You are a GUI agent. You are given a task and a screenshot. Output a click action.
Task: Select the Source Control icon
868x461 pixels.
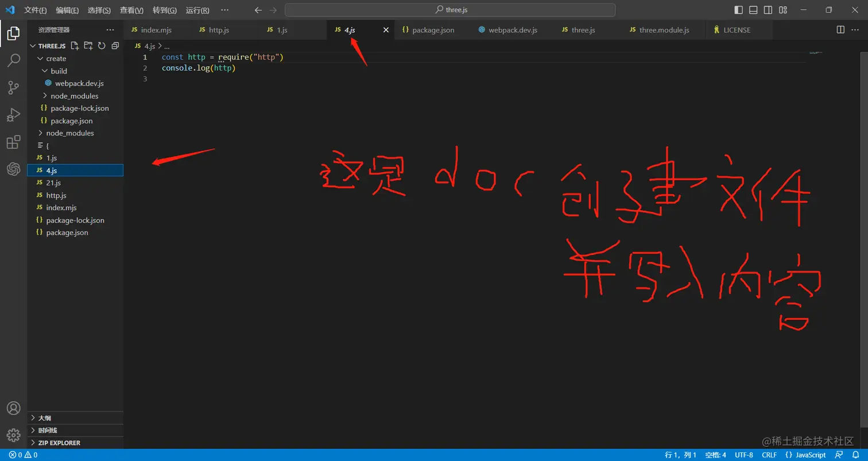[x=13, y=87]
